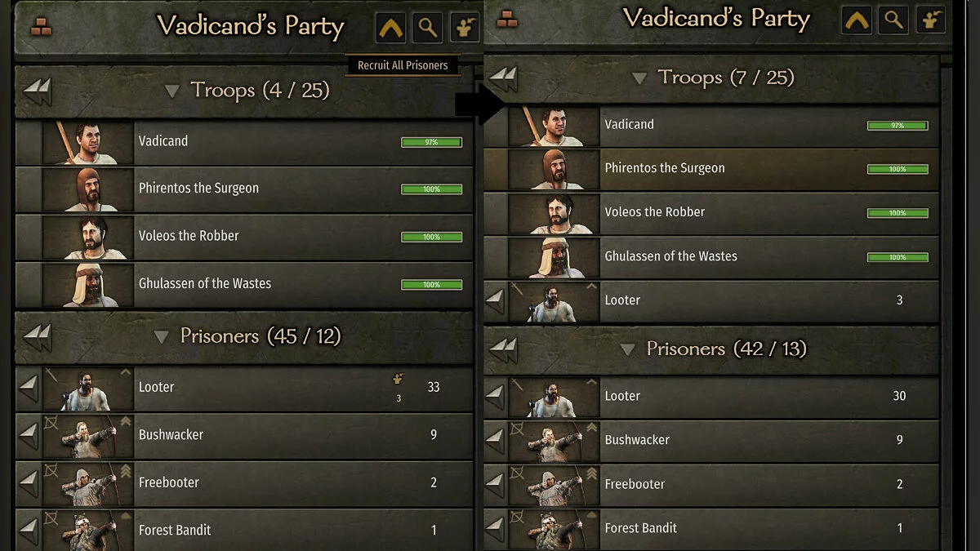Click the Looter prisoner portrait in the right panel
980x551 pixels.
pos(554,397)
